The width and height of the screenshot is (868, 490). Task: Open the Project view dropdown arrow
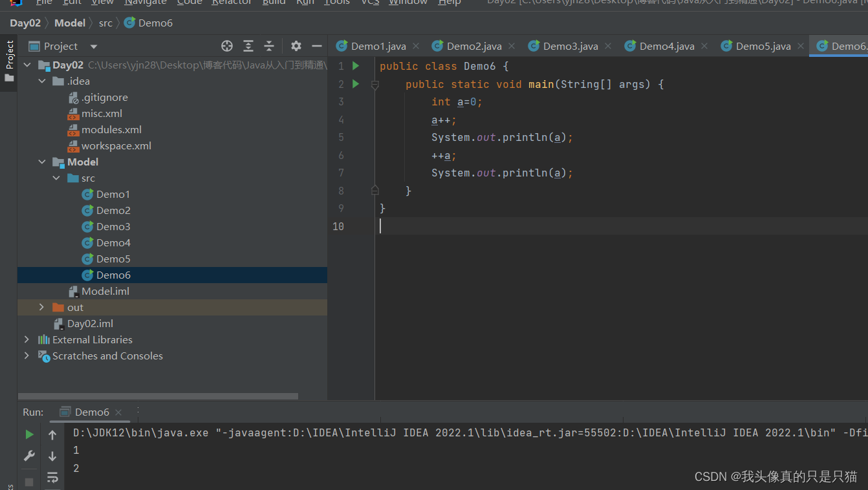click(x=94, y=47)
